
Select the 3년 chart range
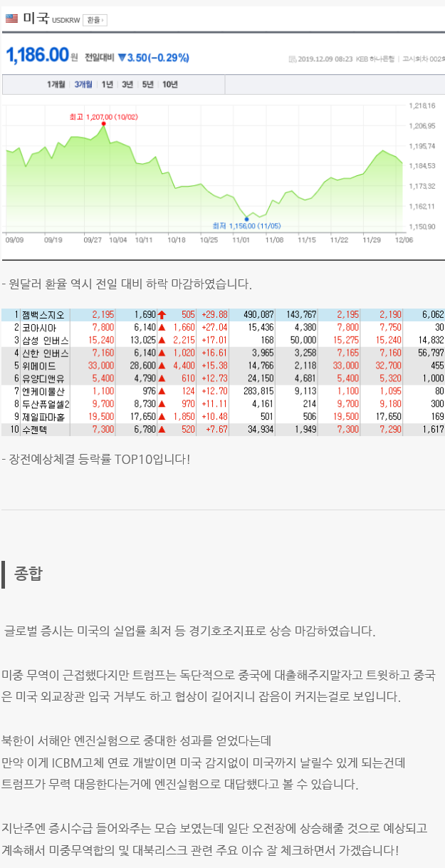pyautogui.click(x=127, y=85)
